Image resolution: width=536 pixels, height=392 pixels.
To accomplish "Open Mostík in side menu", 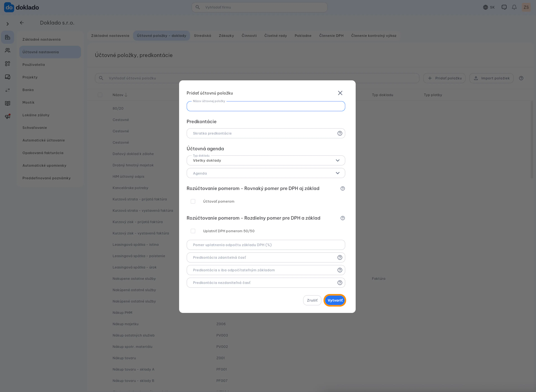I will (50, 103).
